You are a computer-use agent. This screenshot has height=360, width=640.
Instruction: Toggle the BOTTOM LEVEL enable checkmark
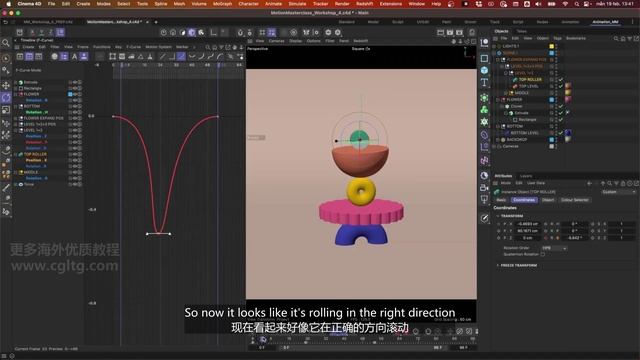[x=560, y=133]
